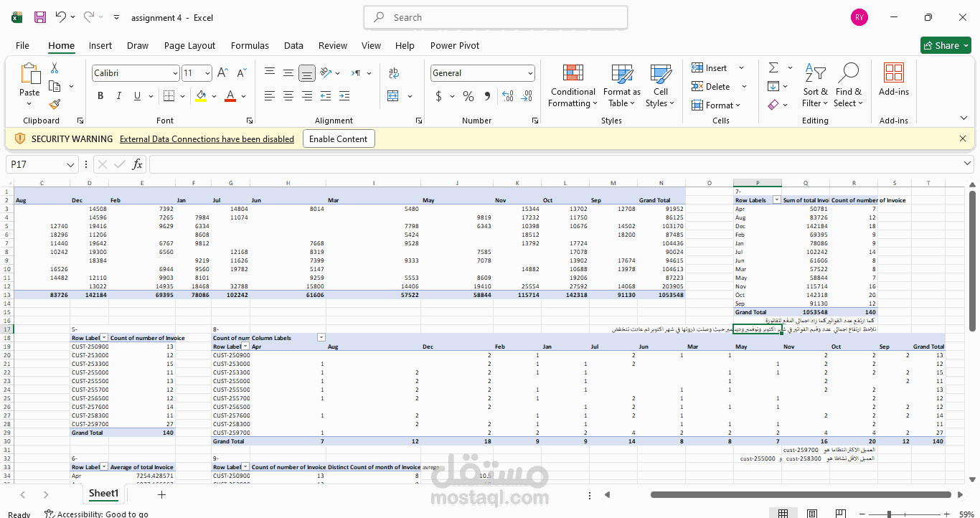This screenshot has width=980, height=518.
Task: Open Sort & Filter options
Action: (x=814, y=86)
